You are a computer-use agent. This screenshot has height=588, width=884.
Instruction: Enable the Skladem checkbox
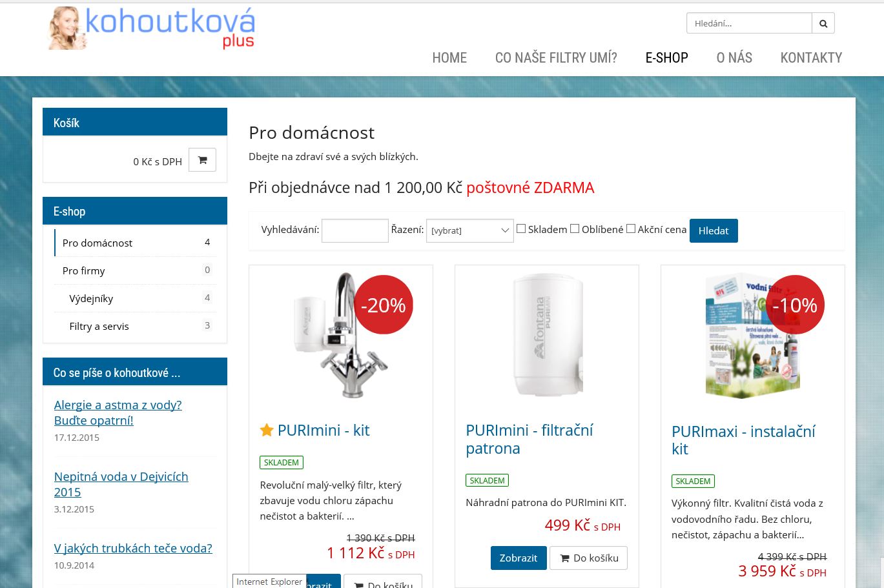pos(521,228)
